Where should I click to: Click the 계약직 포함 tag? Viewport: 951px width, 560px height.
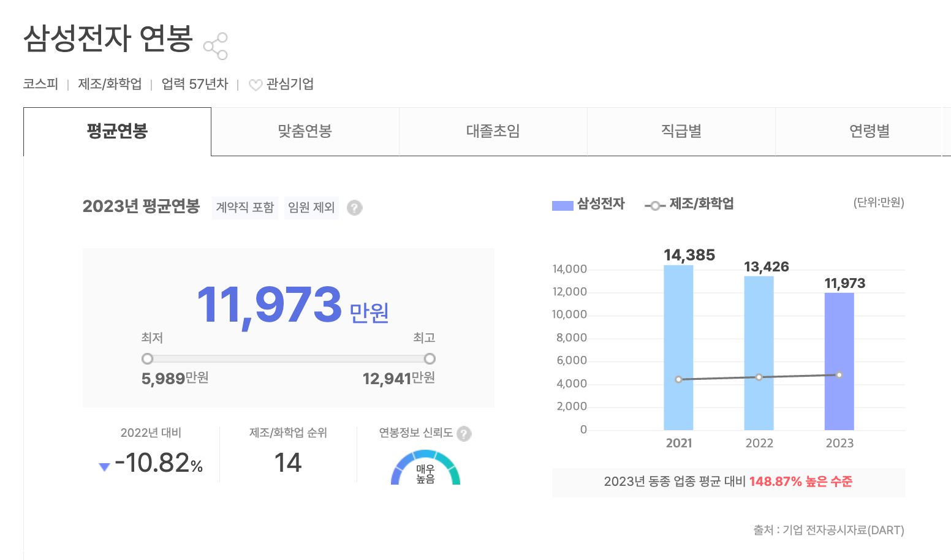(x=245, y=208)
